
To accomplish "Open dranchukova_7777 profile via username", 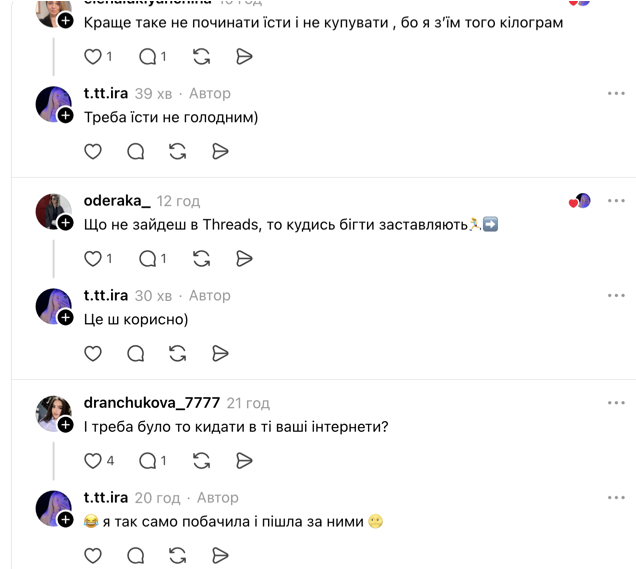I will 152,403.
